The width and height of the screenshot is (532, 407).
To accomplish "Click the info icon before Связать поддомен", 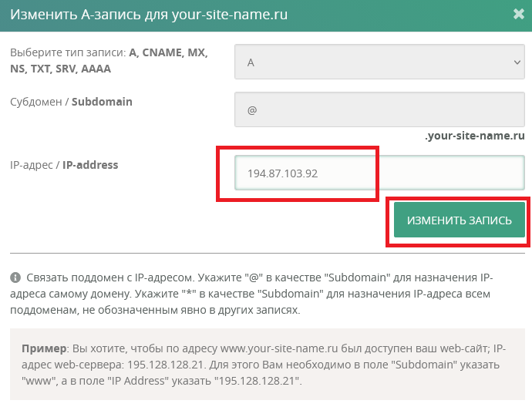I will tap(15, 277).
